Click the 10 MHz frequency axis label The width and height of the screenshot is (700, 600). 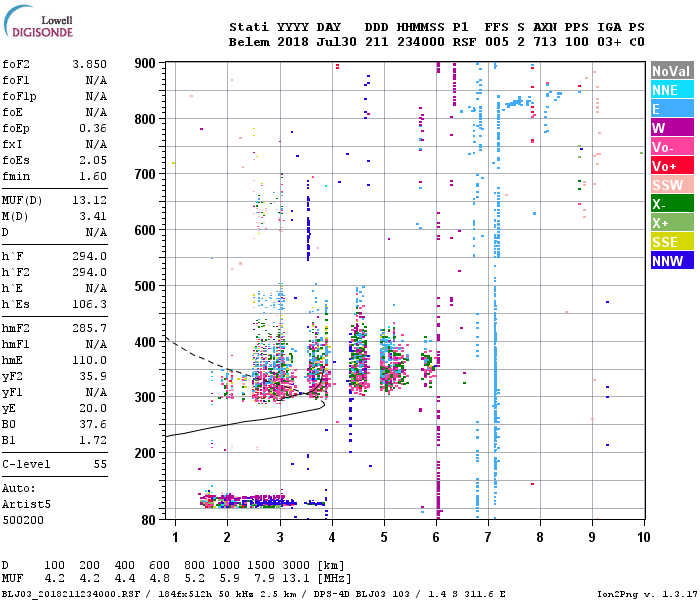[643, 537]
